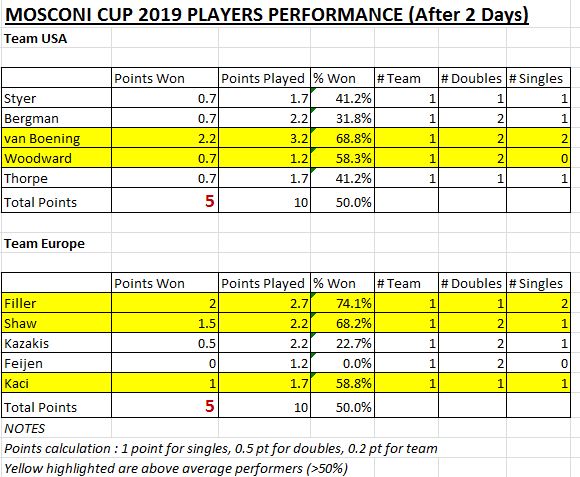Click Kazakis % Won cell 22.7%
The width and height of the screenshot is (580, 477).
pos(343,343)
